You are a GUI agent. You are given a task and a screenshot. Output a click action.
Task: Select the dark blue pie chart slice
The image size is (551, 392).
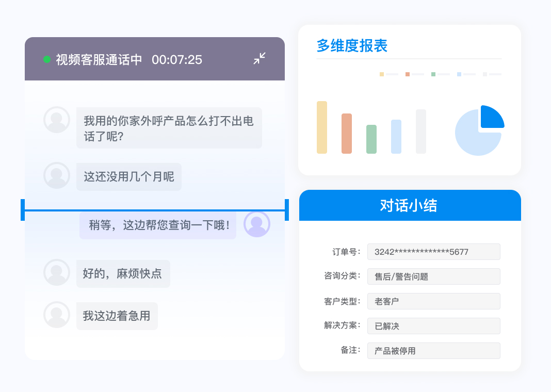coord(491,117)
